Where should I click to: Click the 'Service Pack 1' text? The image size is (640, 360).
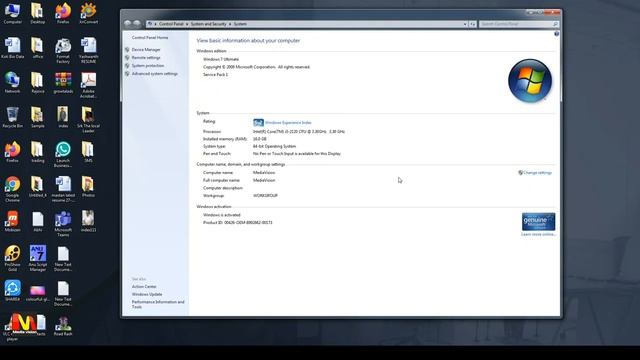tap(216, 75)
